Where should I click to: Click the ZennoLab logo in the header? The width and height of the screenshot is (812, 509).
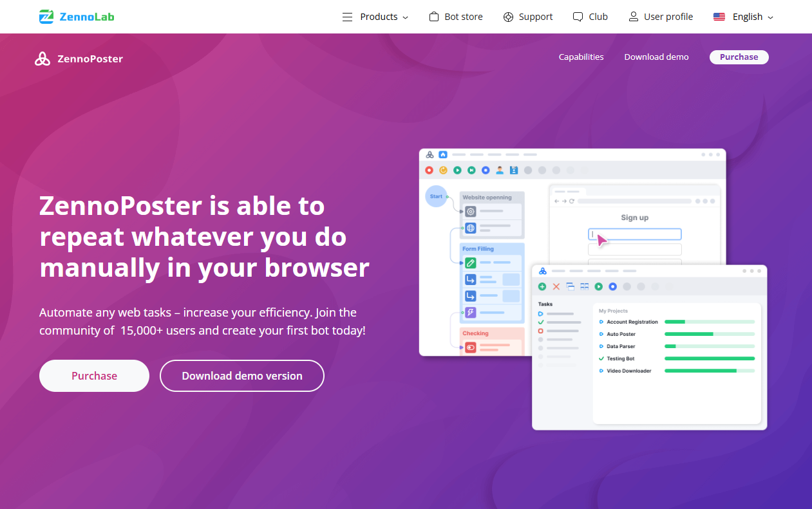(x=77, y=17)
